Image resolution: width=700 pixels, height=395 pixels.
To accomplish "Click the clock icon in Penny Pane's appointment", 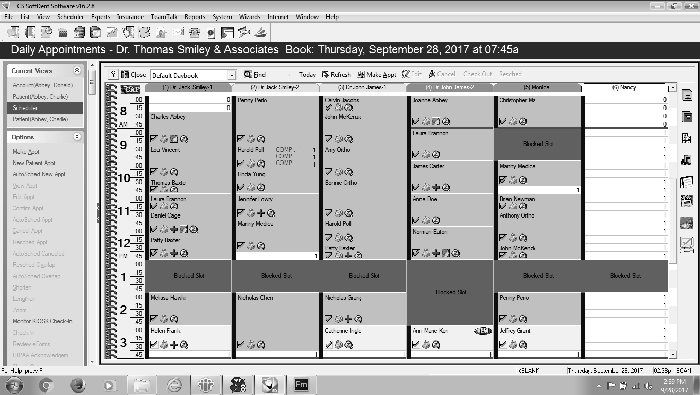I will [523, 319].
